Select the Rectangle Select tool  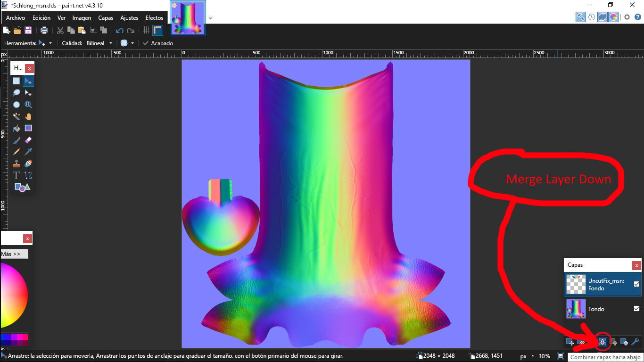(x=17, y=81)
